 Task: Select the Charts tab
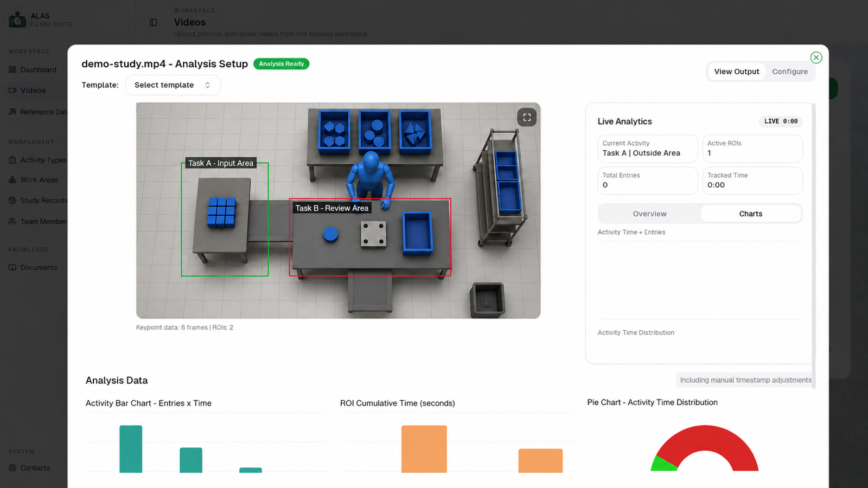click(x=751, y=214)
